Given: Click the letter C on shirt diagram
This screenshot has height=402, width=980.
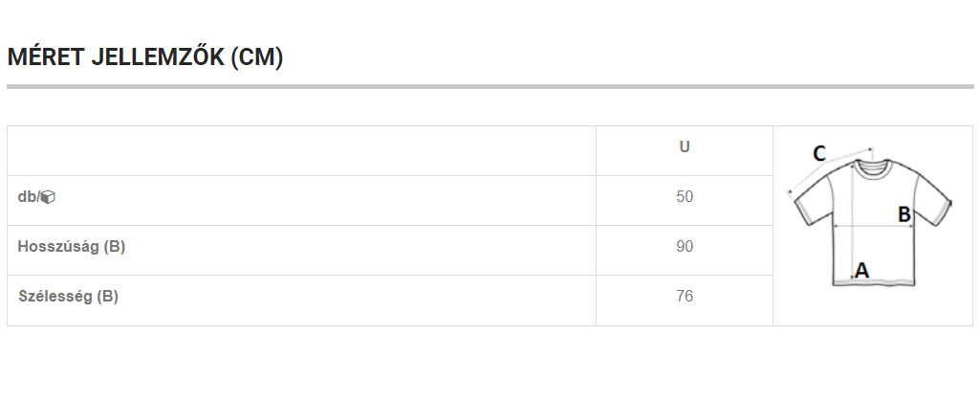Looking at the screenshot, I should [x=819, y=153].
